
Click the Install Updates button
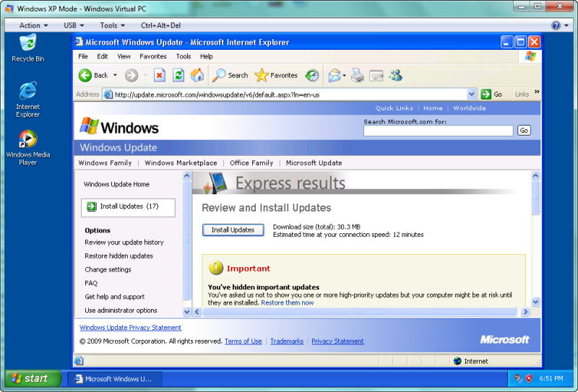pos(233,230)
